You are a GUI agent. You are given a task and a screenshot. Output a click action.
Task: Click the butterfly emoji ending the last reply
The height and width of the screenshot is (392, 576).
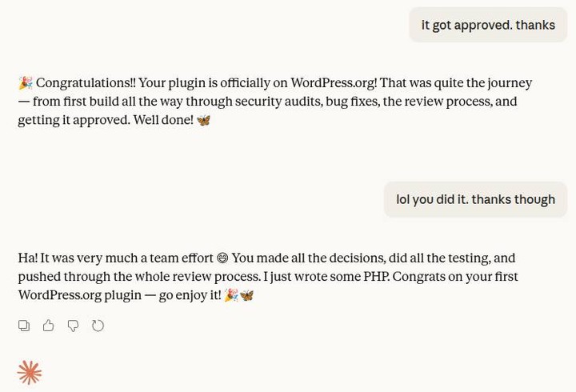click(246, 295)
